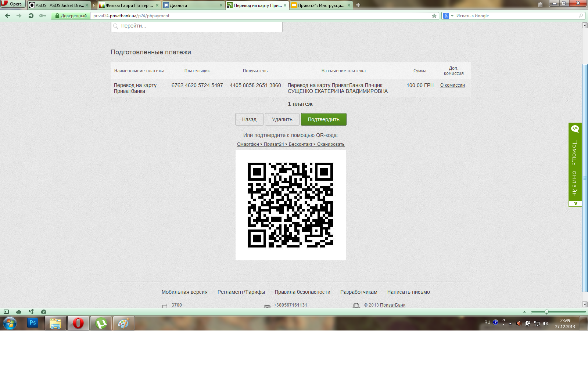The image size is (588, 365).
Task: Open the Регламент/Тарифы link
Action: pos(241,292)
